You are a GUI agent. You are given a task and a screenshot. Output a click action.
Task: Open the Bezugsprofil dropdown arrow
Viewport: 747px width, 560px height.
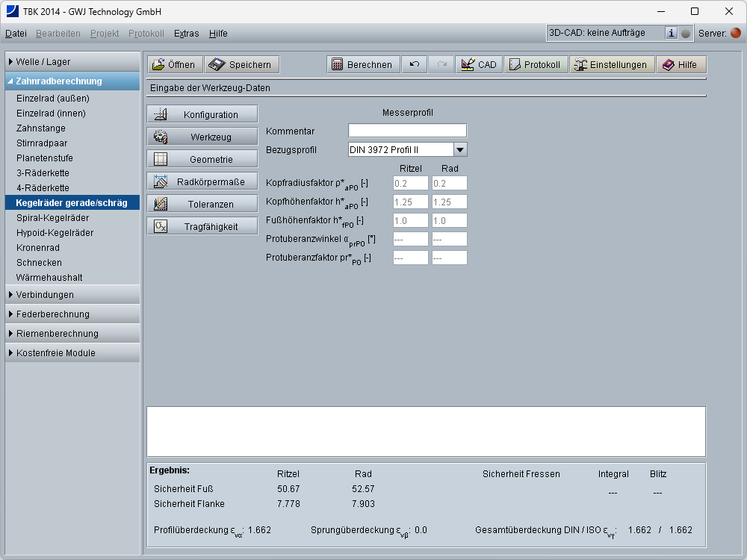[460, 149]
